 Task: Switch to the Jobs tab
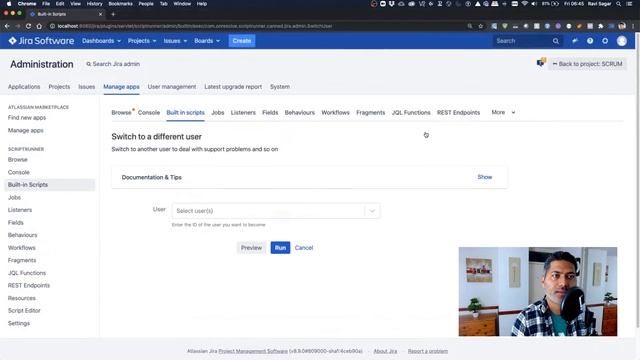[218, 113]
